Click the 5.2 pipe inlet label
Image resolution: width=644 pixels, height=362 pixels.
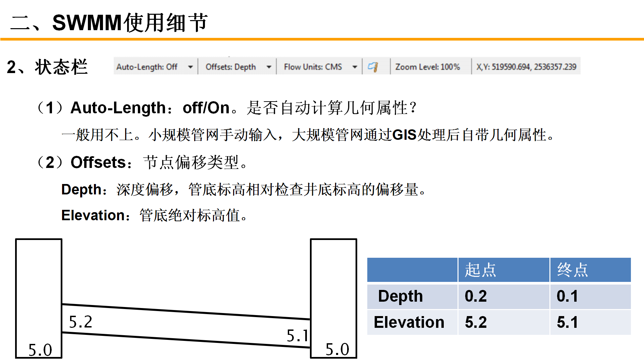click(x=80, y=322)
